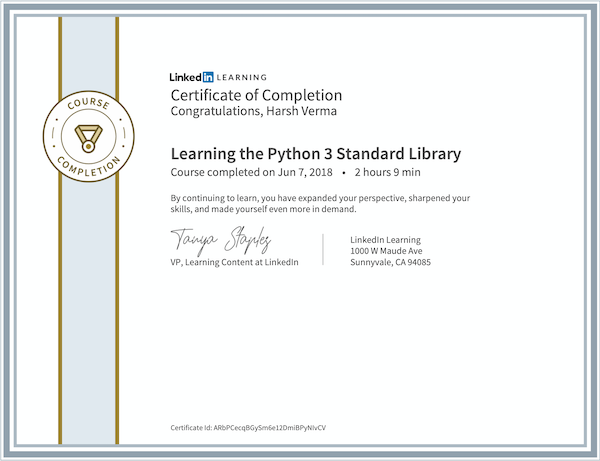Image resolution: width=600 pixels, height=461 pixels.
Task: Click the Learning the Python 3 Standard Library title
Action: click(x=315, y=154)
